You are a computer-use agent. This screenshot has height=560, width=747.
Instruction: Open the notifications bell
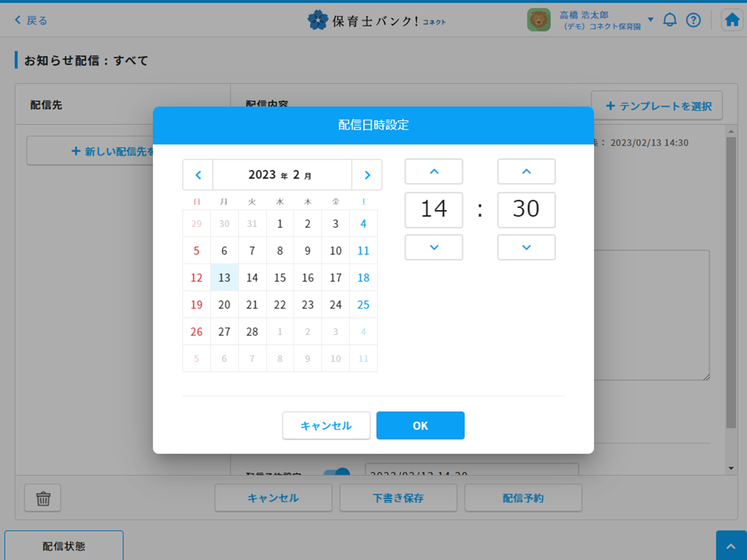(x=670, y=20)
